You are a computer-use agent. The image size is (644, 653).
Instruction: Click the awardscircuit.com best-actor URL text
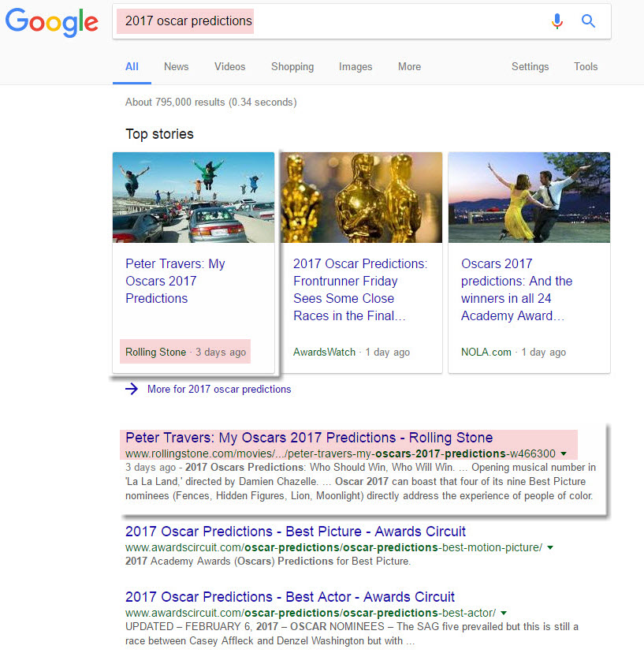pos(311,613)
